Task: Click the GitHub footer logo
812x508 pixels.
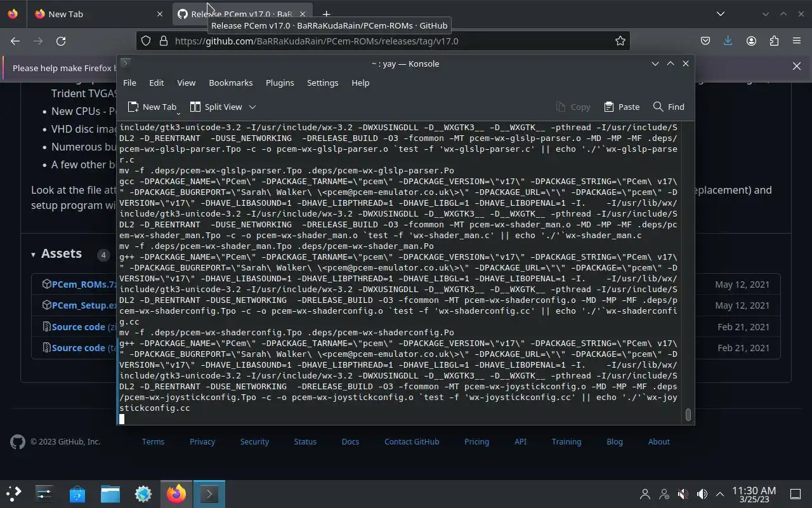Action: coord(18,442)
